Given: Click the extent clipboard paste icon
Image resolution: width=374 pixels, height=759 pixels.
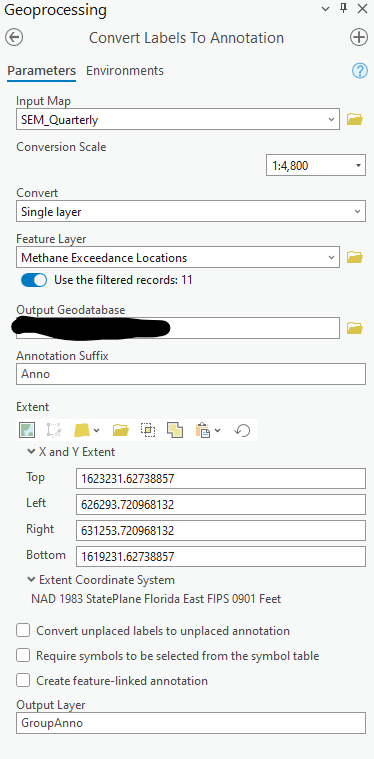Looking at the screenshot, I should tap(203, 430).
